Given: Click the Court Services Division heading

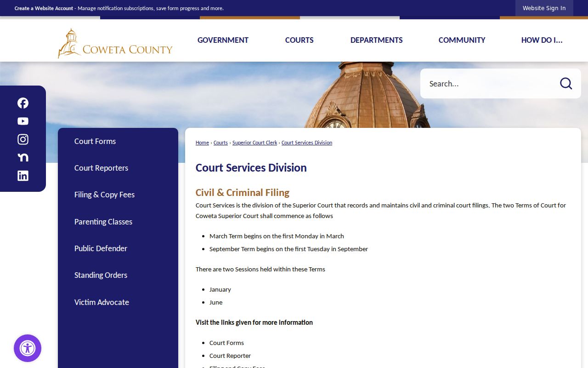Looking at the screenshot, I should [251, 167].
